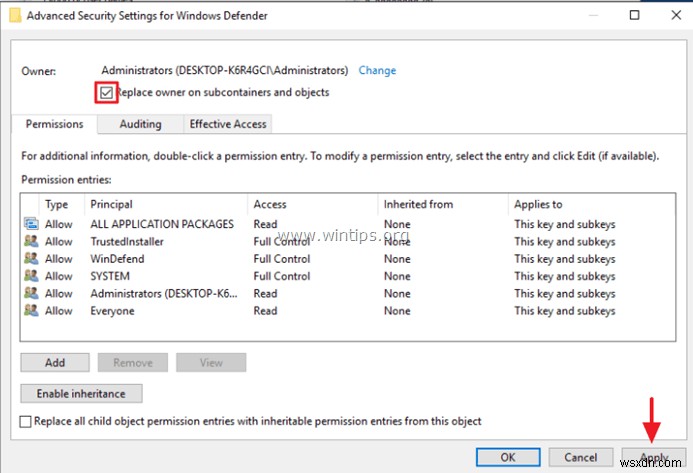Switch to the Auditing tab
This screenshot has height=473, width=693.
click(140, 124)
